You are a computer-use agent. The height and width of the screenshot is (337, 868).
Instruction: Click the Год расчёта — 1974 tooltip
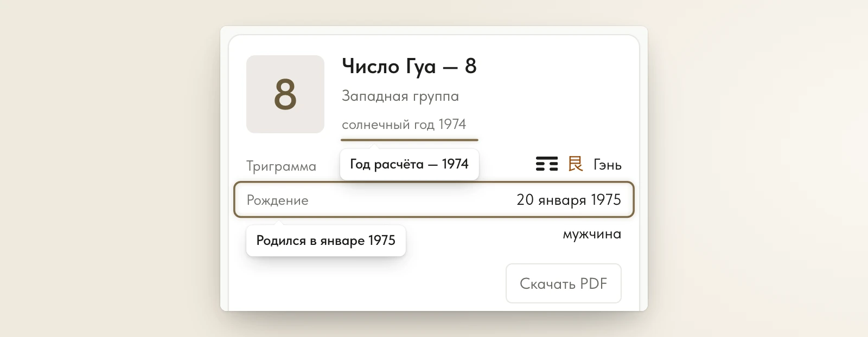[410, 164]
